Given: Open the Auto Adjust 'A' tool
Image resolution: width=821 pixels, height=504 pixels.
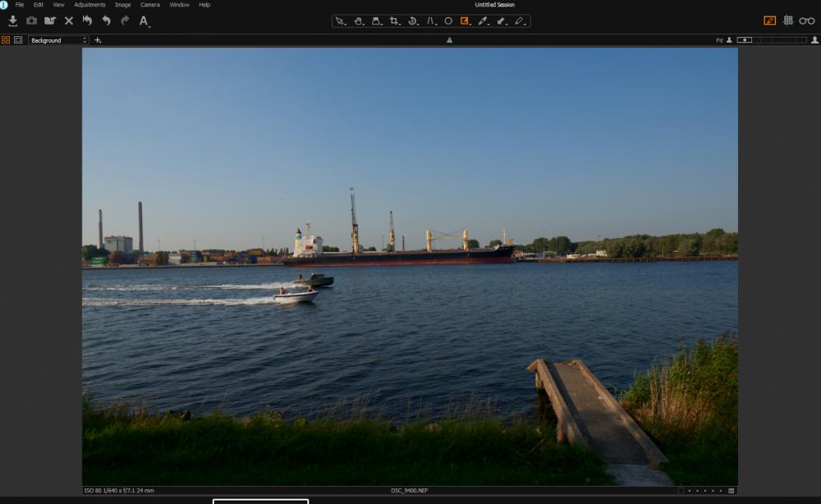Looking at the screenshot, I should coord(144,21).
